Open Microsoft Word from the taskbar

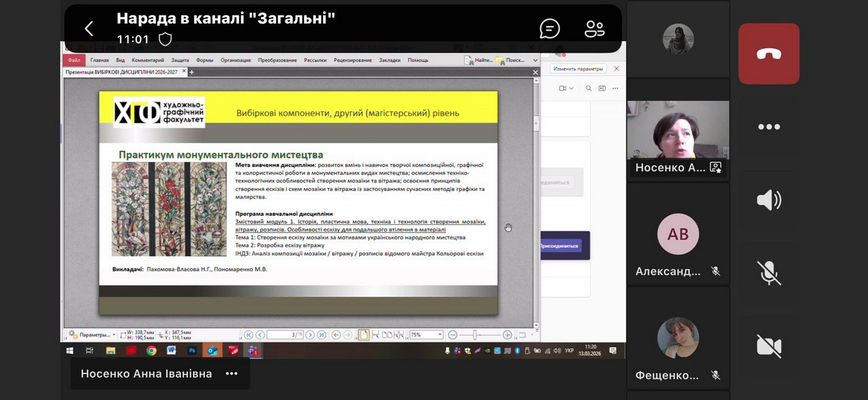tap(172, 351)
